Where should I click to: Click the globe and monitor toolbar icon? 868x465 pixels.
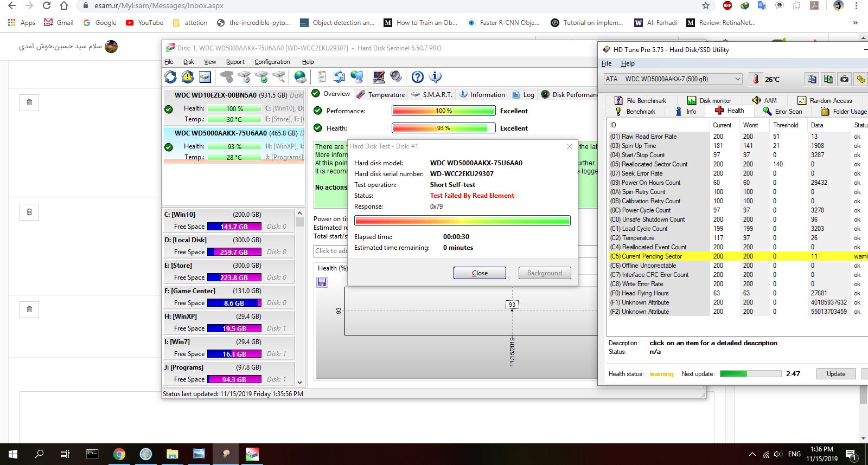[356, 77]
